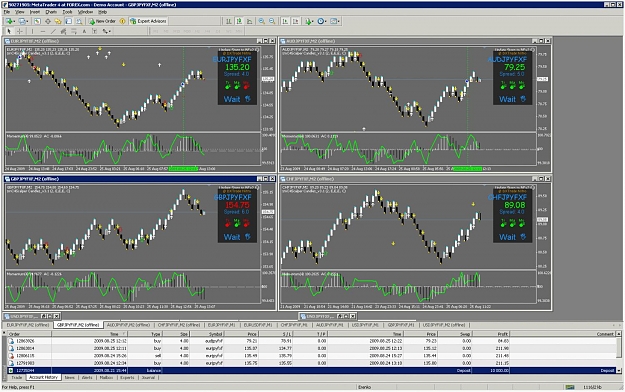This screenshot has height=392, width=625.
Task: Open the Help menu
Action: pyautogui.click(x=102, y=12)
